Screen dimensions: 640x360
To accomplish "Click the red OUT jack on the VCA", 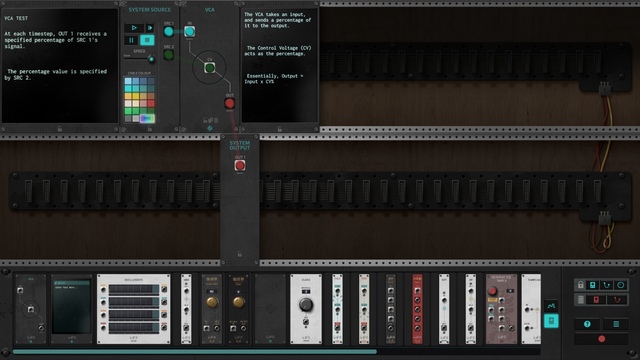I will 230,103.
